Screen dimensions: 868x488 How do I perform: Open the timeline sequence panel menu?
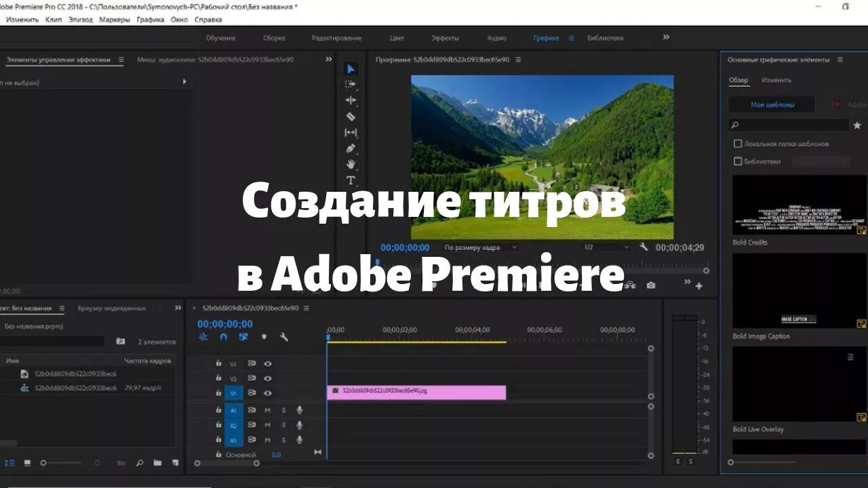tap(307, 308)
